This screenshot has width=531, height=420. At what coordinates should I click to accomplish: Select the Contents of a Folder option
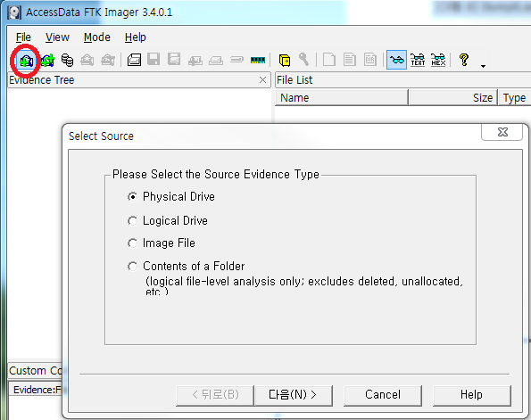click(132, 267)
